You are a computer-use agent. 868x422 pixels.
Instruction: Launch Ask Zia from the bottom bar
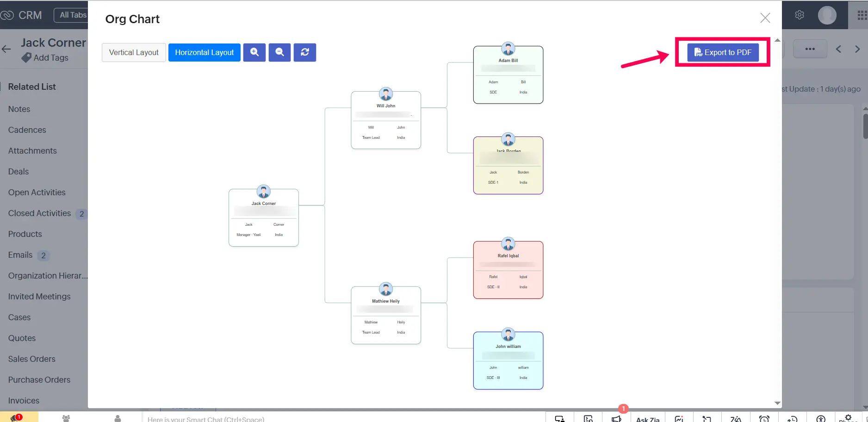click(647, 419)
